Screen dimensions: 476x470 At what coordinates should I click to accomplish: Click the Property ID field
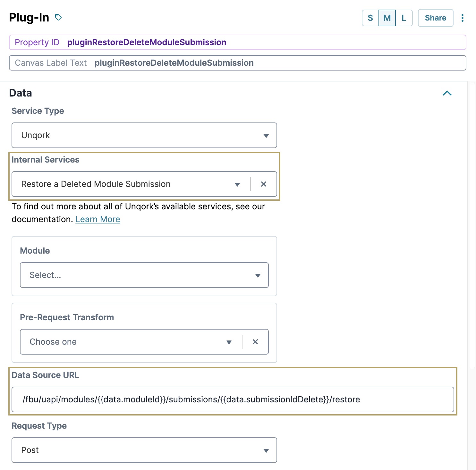[238, 42]
